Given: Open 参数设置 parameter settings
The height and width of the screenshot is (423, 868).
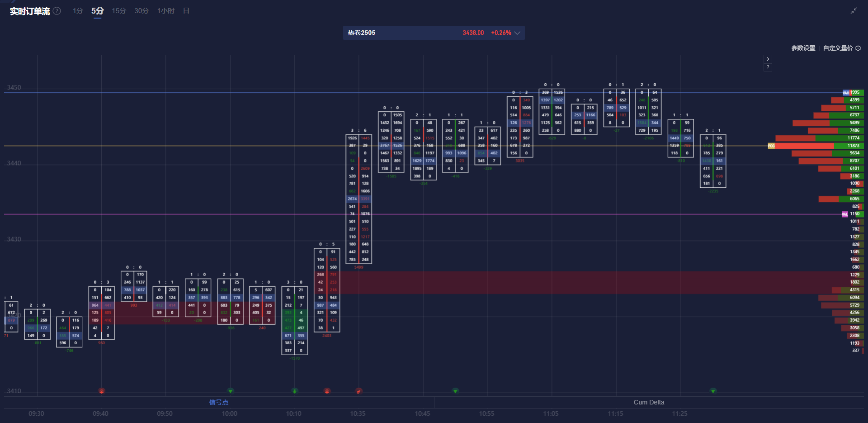Looking at the screenshot, I should tap(803, 48).
